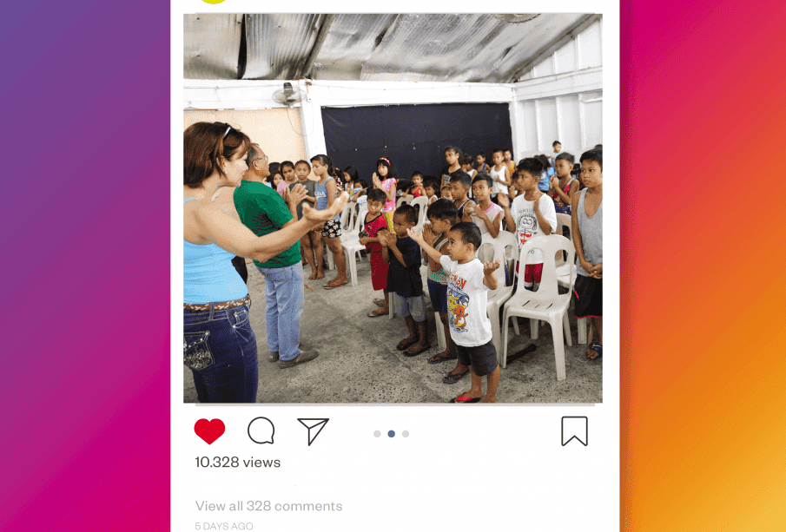
Task: Select the active blue carousel dot
Action: (392, 434)
